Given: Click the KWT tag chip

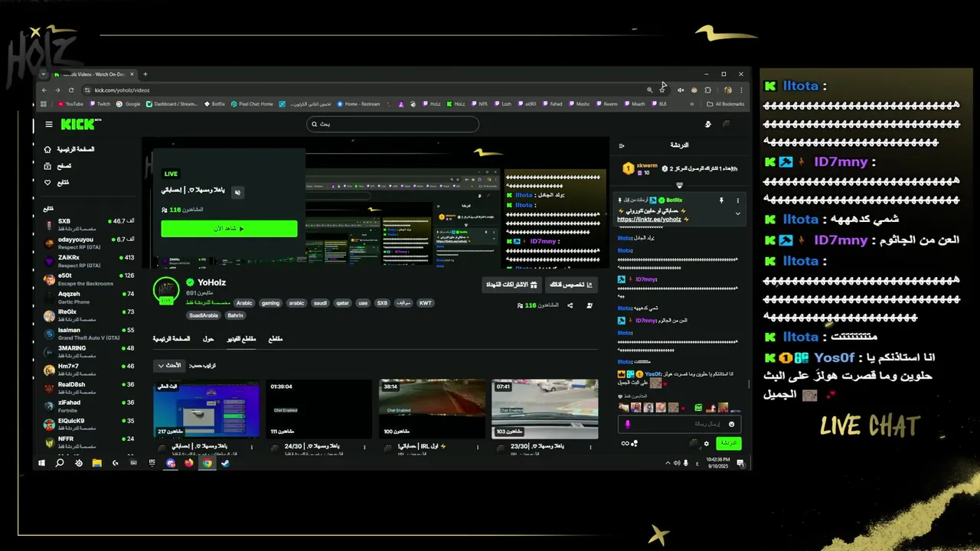Looking at the screenshot, I should coord(425,303).
